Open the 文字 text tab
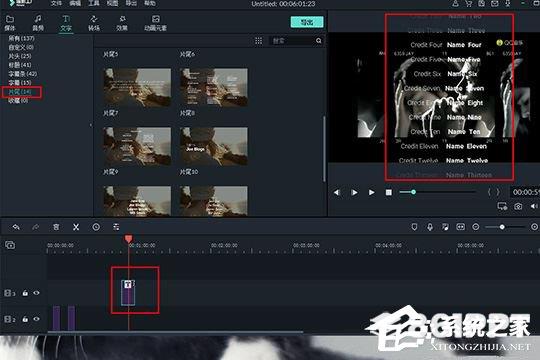The height and width of the screenshot is (360, 540). pos(66,23)
